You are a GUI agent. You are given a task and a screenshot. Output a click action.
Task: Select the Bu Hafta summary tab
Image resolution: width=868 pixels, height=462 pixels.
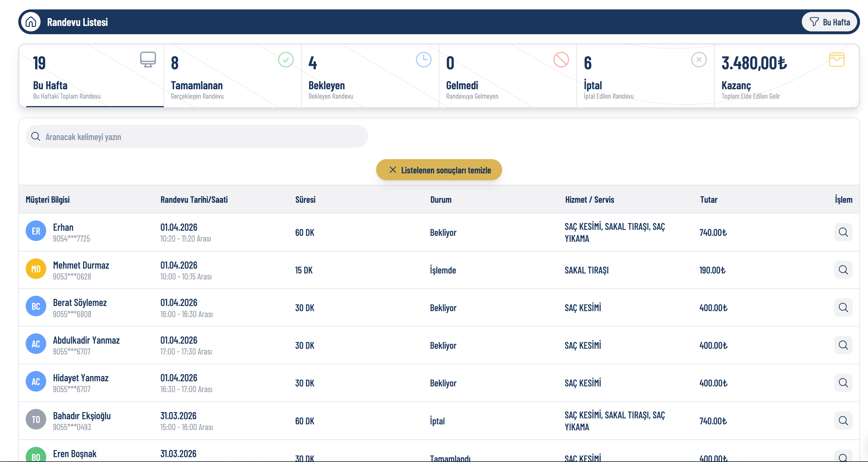(x=91, y=76)
